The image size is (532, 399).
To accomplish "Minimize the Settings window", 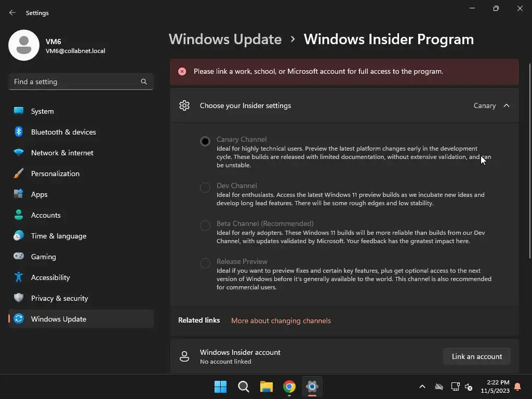I will point(472,8).
